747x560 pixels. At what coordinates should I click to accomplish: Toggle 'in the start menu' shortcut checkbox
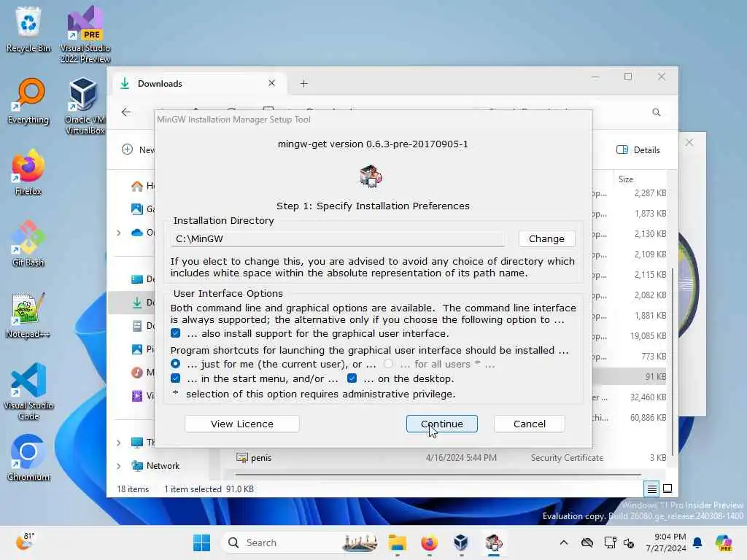coord(175,378)
